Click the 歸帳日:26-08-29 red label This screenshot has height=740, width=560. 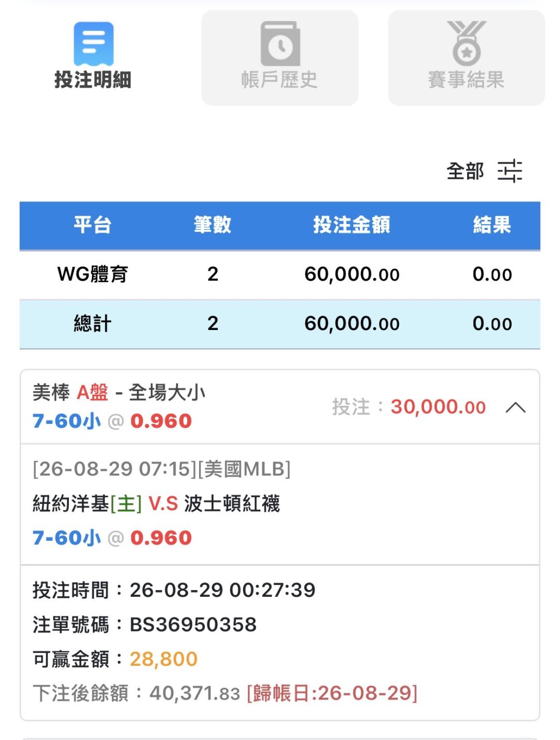tap(332, 693)
